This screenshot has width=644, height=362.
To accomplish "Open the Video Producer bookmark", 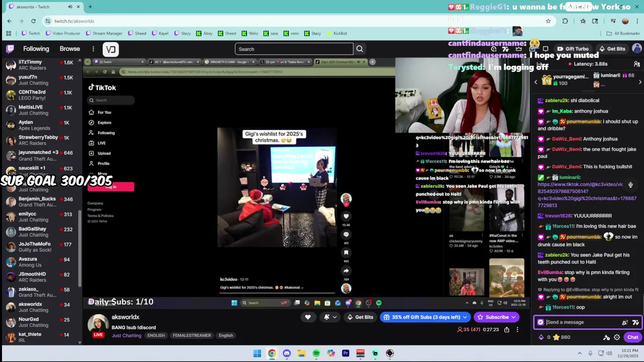I will [63, 33].
